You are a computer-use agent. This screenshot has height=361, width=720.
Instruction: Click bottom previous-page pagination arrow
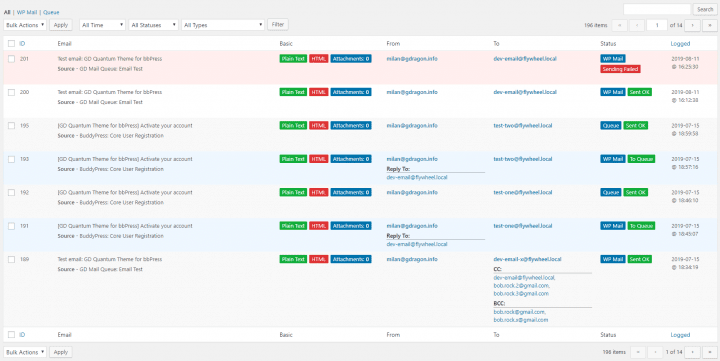[x=655, y=352]
